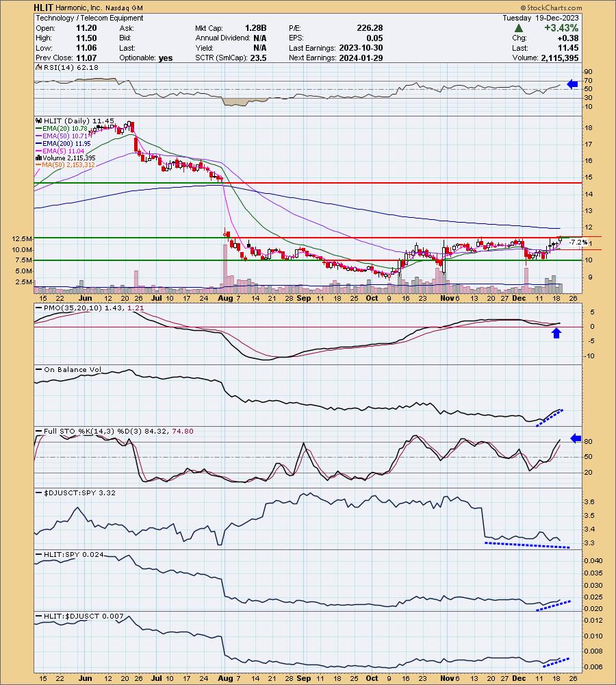Click the header Volume value 2,115,395
Viewport: 616px width, 685px height.
(x=560, y=58)
